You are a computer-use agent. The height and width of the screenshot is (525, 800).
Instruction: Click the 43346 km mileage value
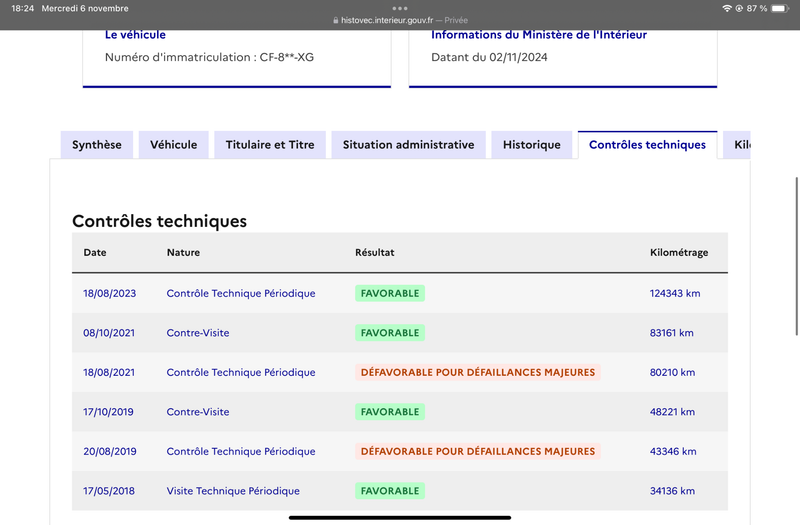pyautogui.click(x=673, y=452)
